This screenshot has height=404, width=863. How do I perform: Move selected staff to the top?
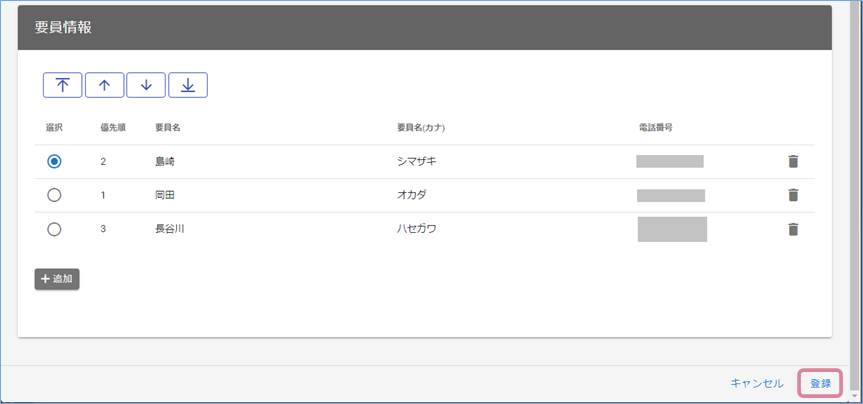tap(62, 85)
